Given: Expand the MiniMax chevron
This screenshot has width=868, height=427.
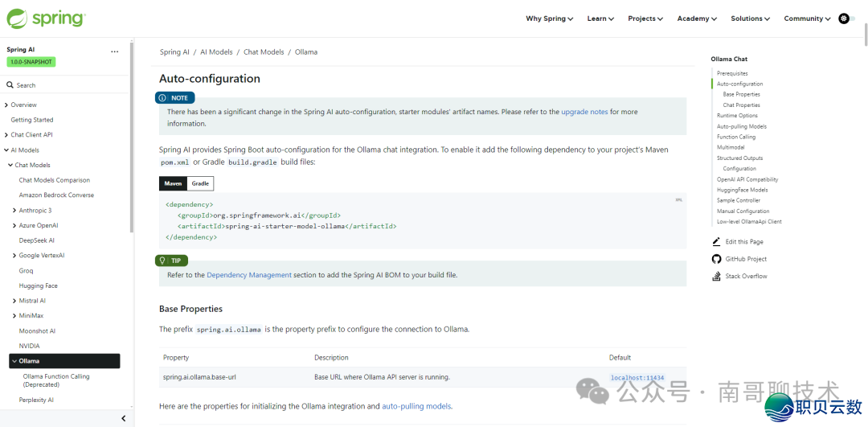Looking at the screenshot, I should (14, 316).
